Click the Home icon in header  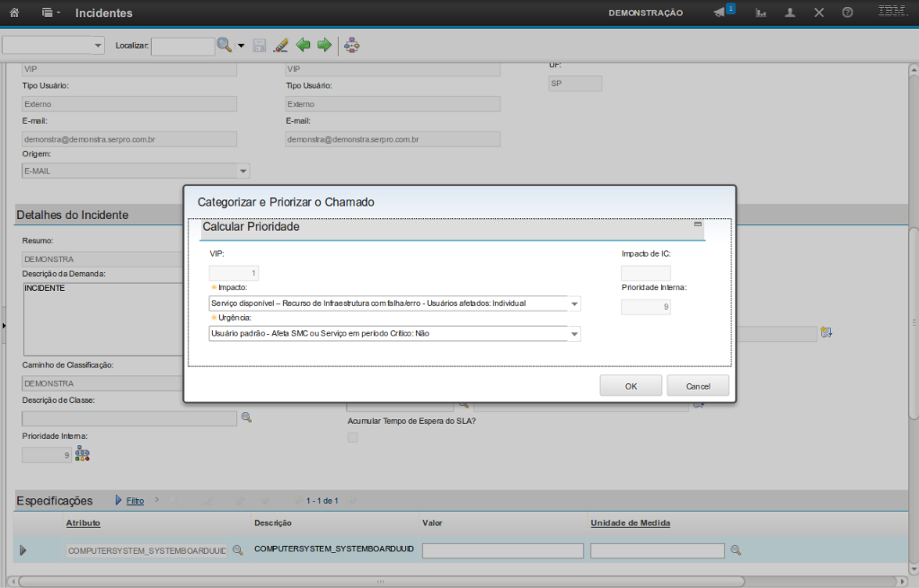(x=14, y=13)
